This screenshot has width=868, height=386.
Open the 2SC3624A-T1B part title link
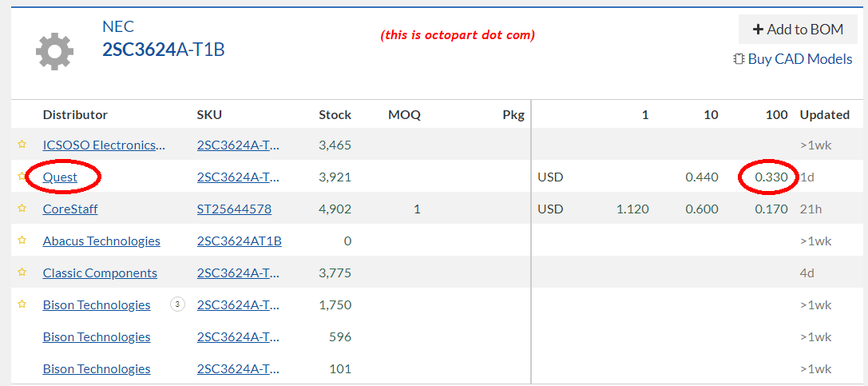(x=164, y=50)
